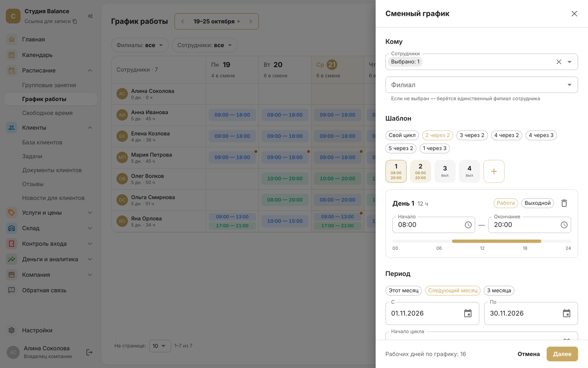The width and height of the screenshot is (588, 368).
Task: Click the Главная home icon
Action: point(12,40)
